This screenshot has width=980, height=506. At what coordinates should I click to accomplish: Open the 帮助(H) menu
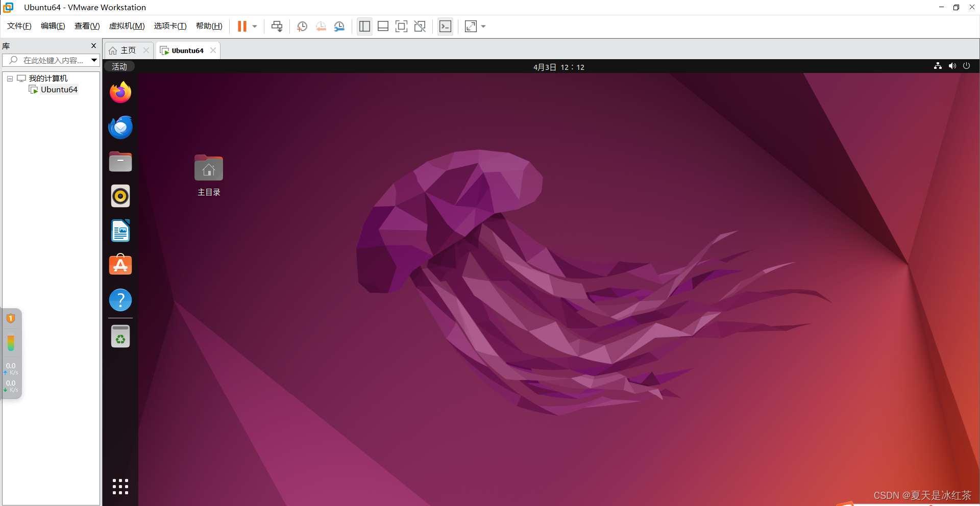point(209,26)
